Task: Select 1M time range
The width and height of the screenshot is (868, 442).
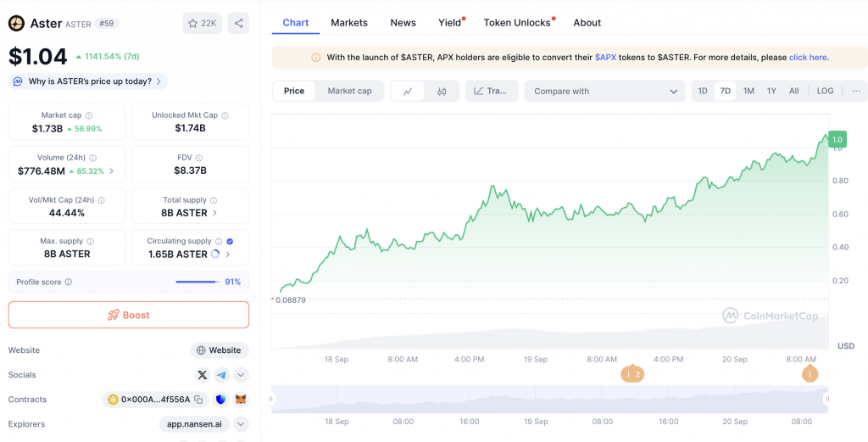Action: pyautogui.click(x=748, y=91)
